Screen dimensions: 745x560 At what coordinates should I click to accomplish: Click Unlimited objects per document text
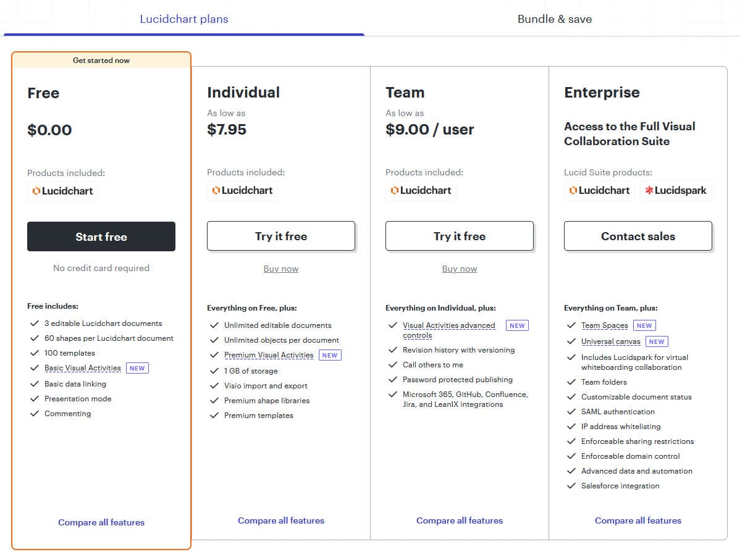[282, 340]
